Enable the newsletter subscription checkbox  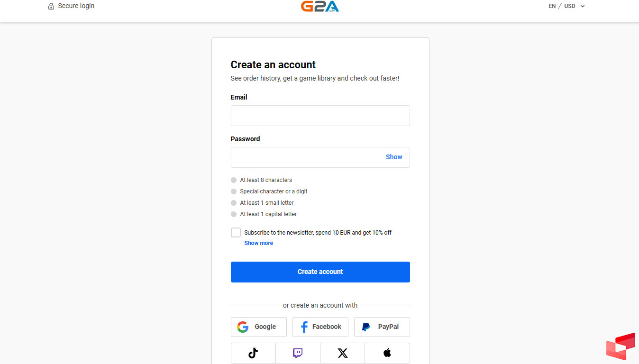(x=236, y=232)
